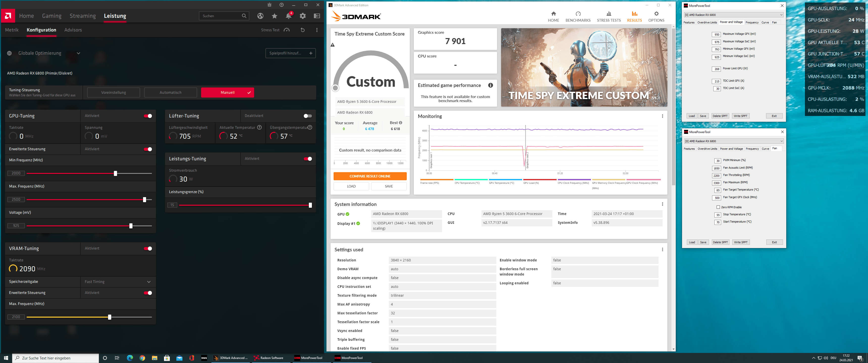Open the Metrik subtab
Image resolution: width=868 pixels, height=363 pixels.
click(x=12, y=30)
